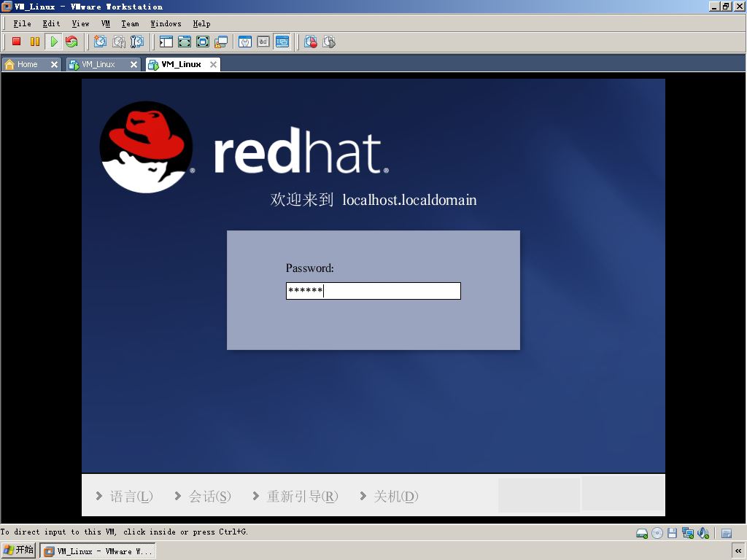
Task: Click inside the Password input field
Action: [x=373, y=291]
